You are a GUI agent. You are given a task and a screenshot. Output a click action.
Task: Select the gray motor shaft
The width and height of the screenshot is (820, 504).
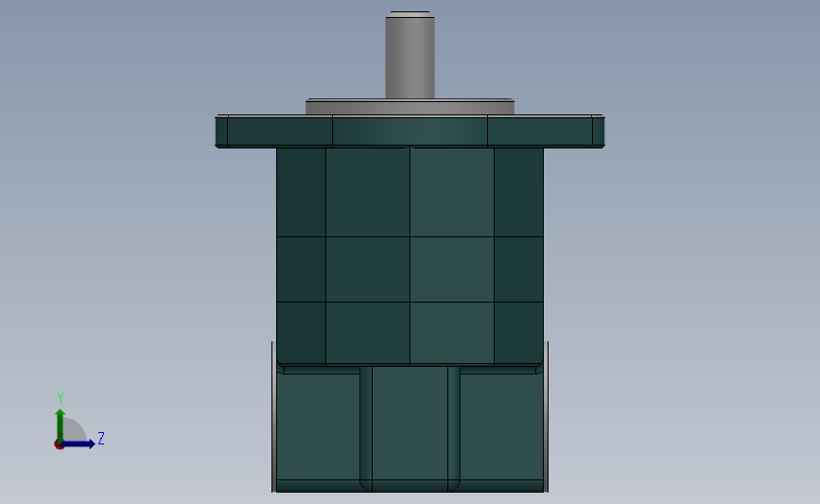pos(410,55)
